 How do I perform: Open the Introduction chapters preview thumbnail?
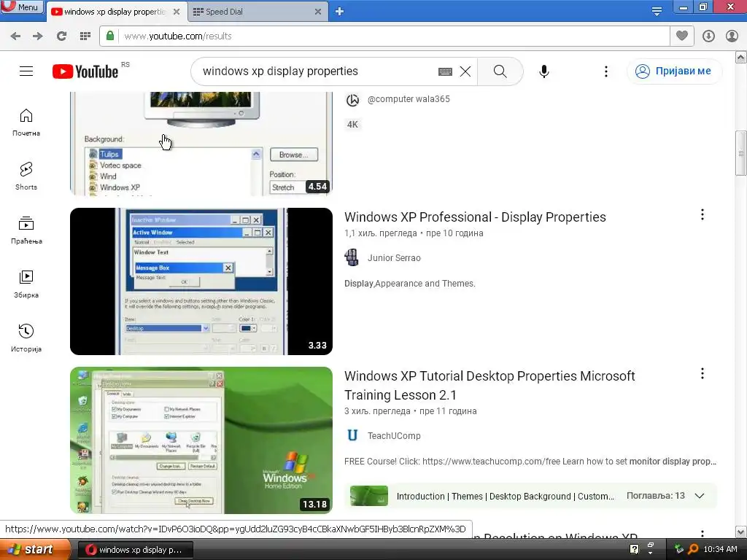(368, 496)
